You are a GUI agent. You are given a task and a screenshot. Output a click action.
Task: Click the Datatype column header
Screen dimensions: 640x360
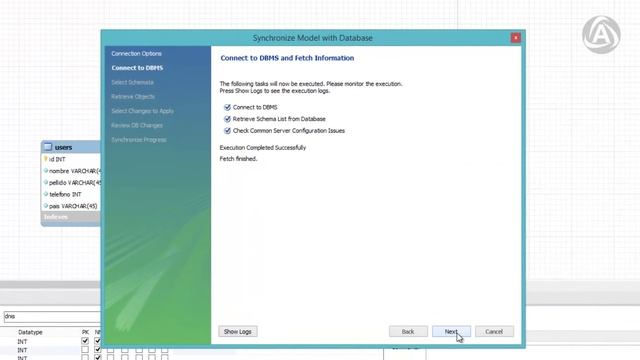[30, 332]
